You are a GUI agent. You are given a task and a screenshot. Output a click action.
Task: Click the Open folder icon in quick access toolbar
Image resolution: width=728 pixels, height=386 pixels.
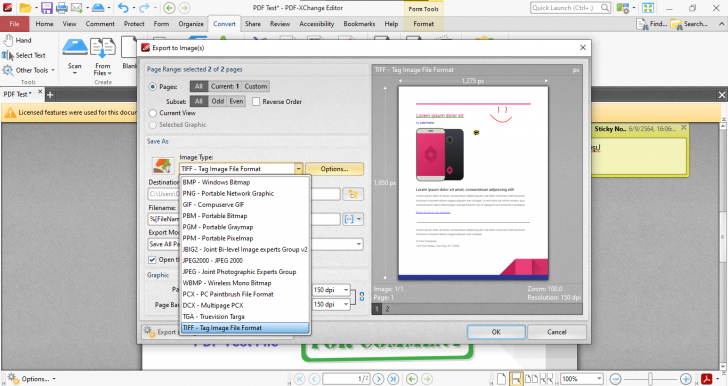tap(26, 7)
